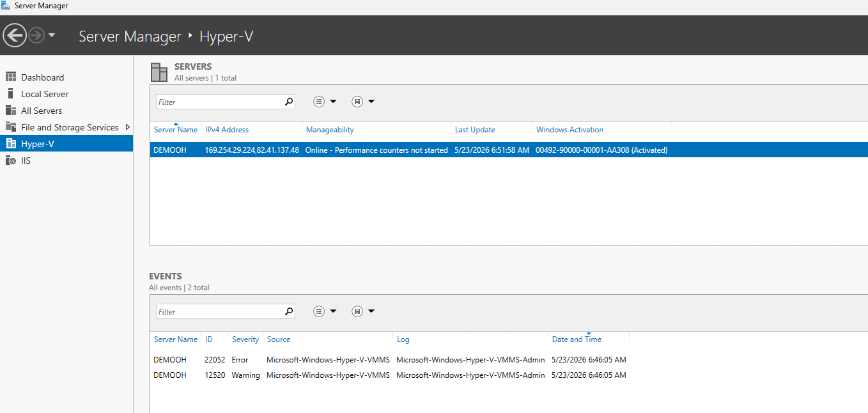The width and height of the screenshot is (868, 413).
Task: Click the Warning severity cell
Action: tap(245, 375)
